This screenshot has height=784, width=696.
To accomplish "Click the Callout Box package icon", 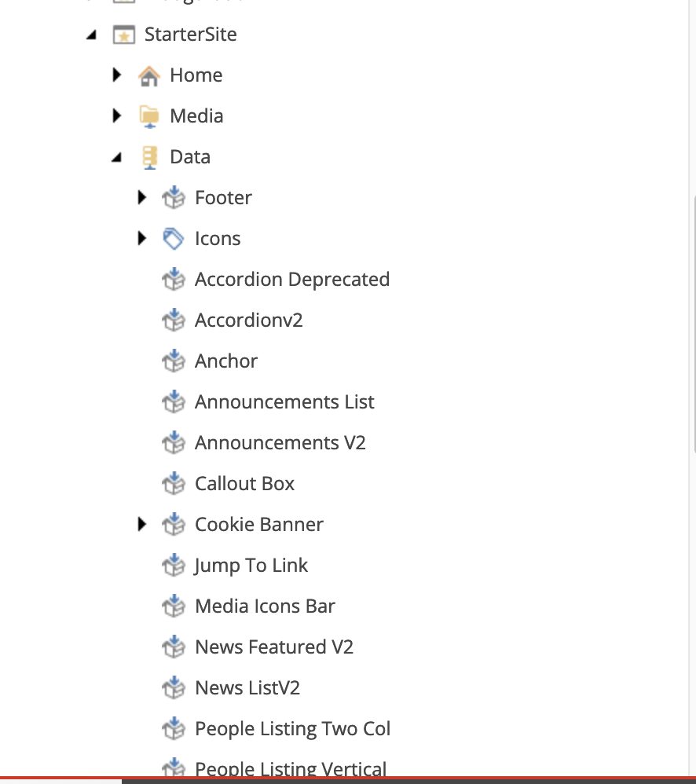I will (174, 483).
